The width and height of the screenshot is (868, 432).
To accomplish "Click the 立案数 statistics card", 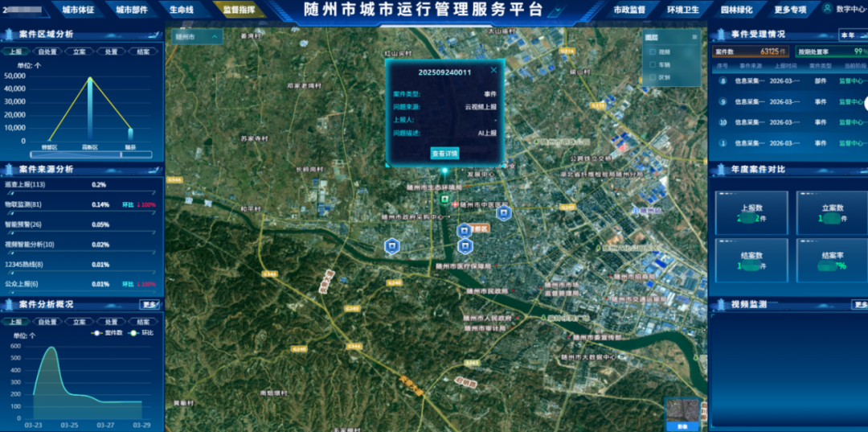I will (x=833, y=213).
